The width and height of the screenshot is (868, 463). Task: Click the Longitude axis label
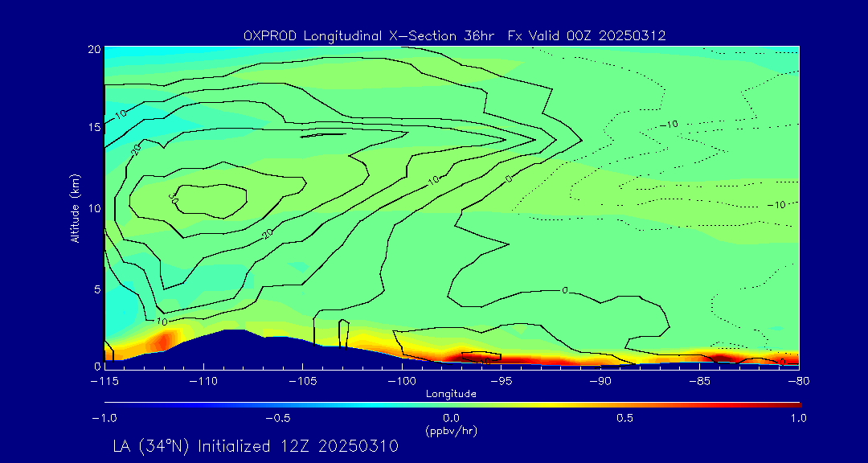[451, 394]
